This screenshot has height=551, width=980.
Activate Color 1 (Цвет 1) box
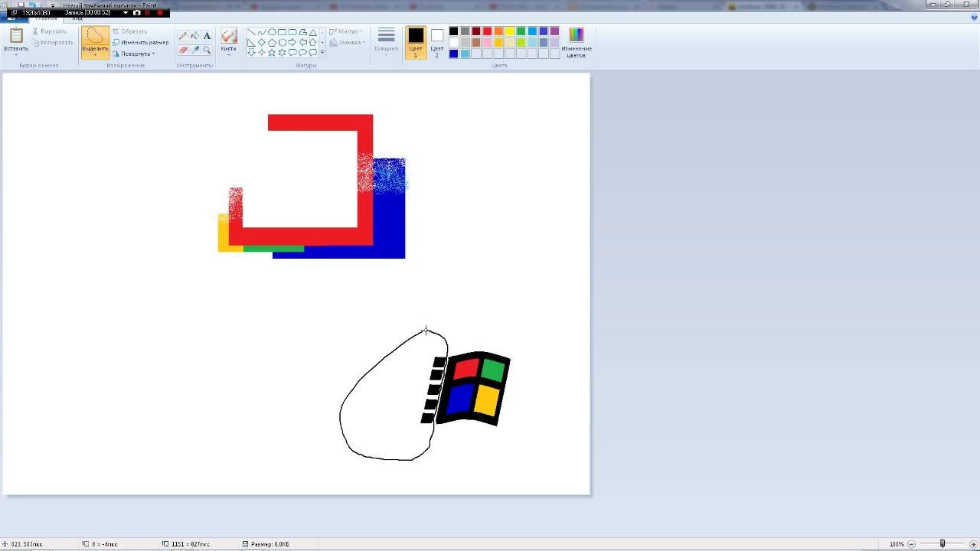pyautogui.click(x=416, y=42)
